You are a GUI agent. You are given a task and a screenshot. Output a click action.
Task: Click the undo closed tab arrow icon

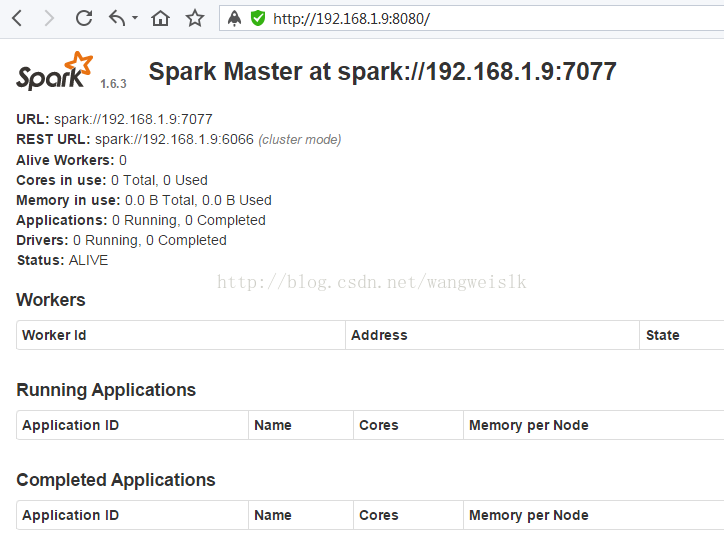pyautogui.click(x=117, y=18)
